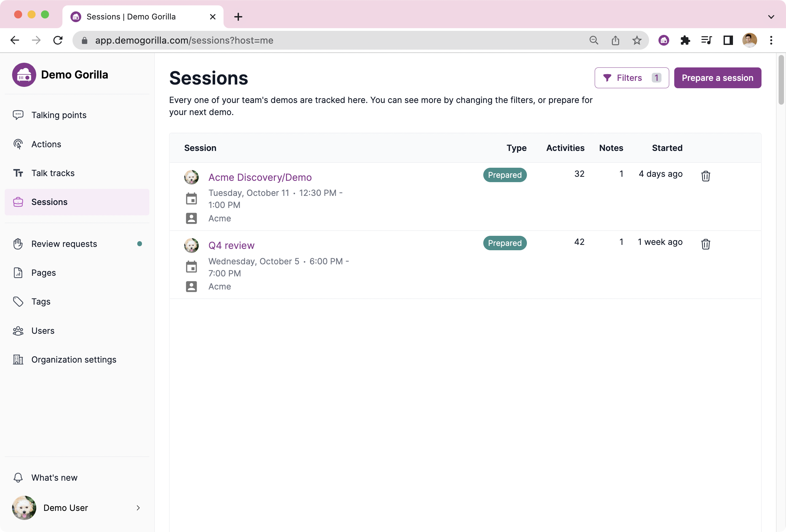The image size is (786, 532).
Task: Delete the Acme Discovery/Demo session
Action: (x=705, y=176)
